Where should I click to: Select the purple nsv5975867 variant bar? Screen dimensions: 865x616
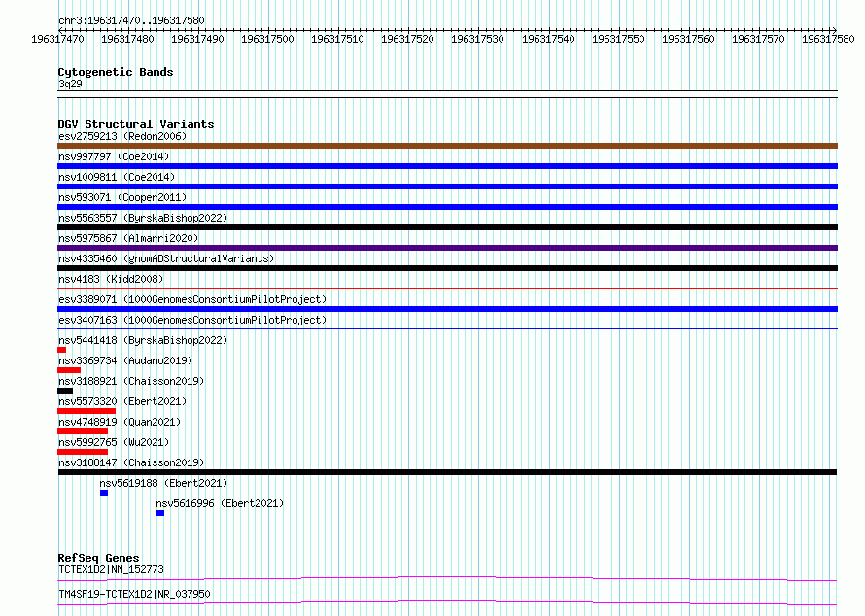pyautogui.click(x=447, y=248)
